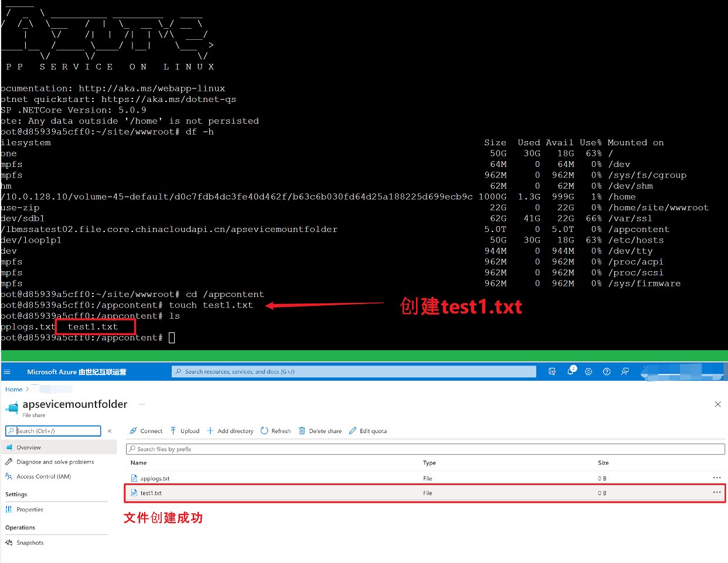Open directory and subscription filter icon
Screen dimensions: 728x563
click(552, 371)
